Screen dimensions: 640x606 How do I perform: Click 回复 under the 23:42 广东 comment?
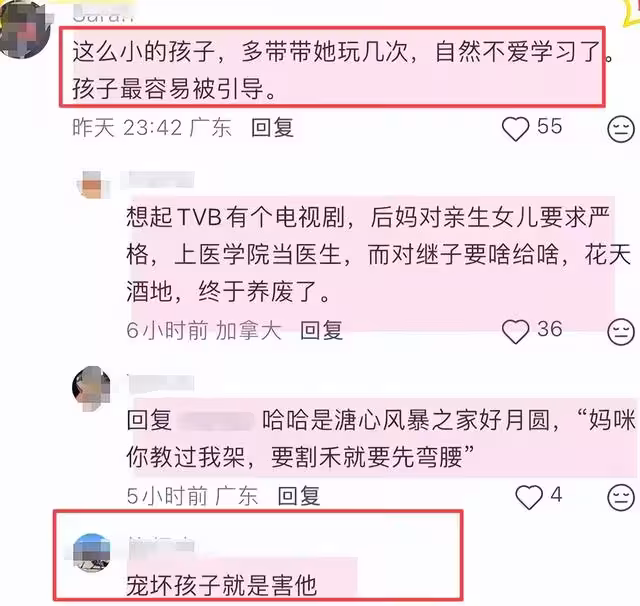pyautogui.click(x=272, y=127)
